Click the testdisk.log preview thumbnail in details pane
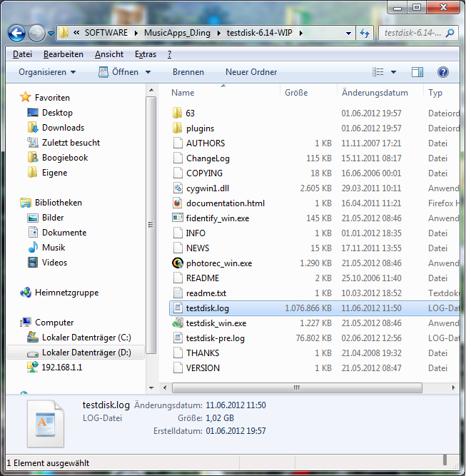The image size is (471, 476). 46,424
